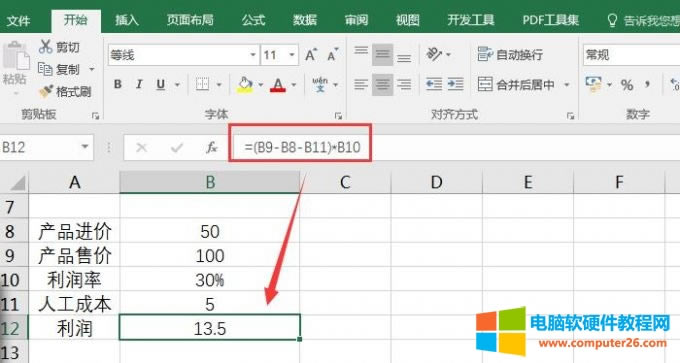Click Merge and Center (合并后居中) button
This screenshot has width=680, height=363.
(516, 84)
